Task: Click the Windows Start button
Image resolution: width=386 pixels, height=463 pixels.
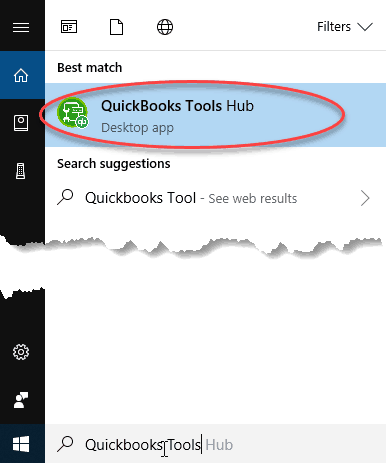Action: point(21,444)
